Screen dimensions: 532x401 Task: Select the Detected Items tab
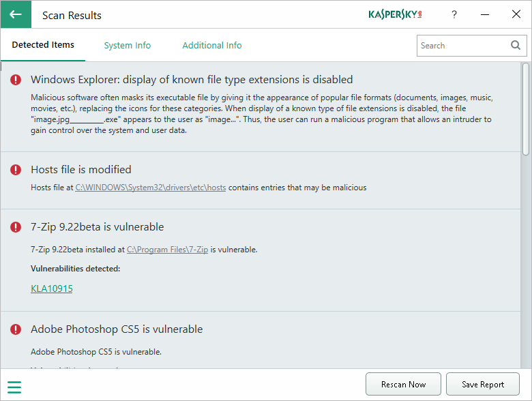point(43,45)
